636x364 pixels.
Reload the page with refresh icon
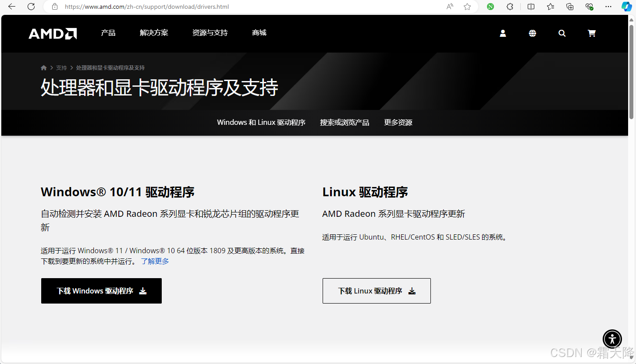tap(31, 7)
